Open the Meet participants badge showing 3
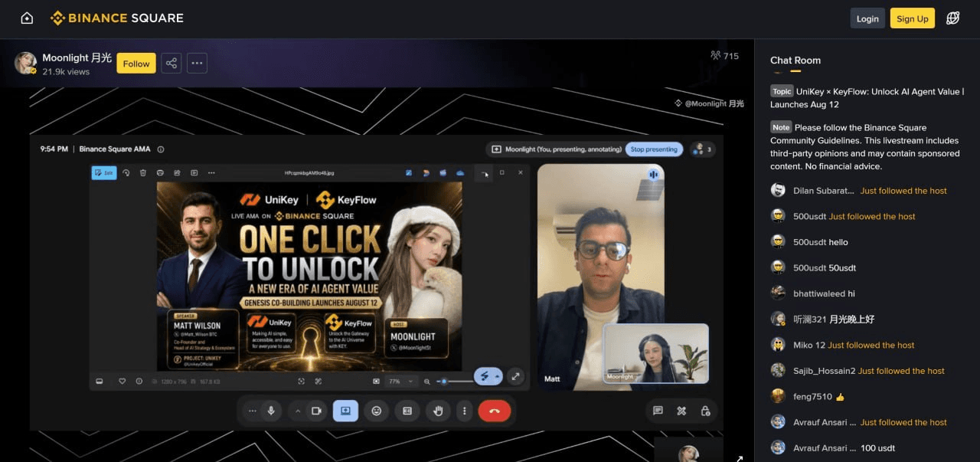980x462 pixels. click(x=701, y=149)
